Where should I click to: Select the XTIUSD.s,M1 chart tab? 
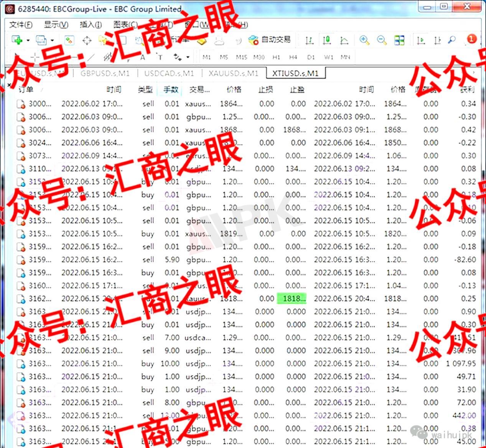click(x=296, y=73)
